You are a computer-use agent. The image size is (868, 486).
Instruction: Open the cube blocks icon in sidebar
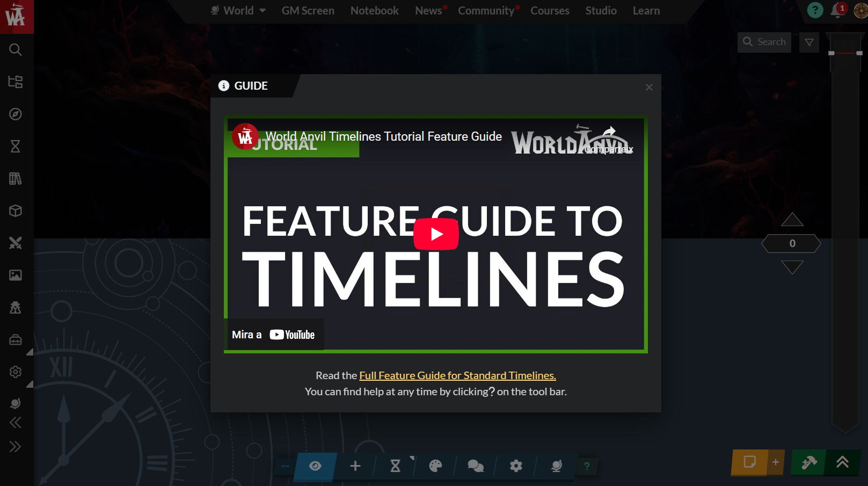pos(16,211)
